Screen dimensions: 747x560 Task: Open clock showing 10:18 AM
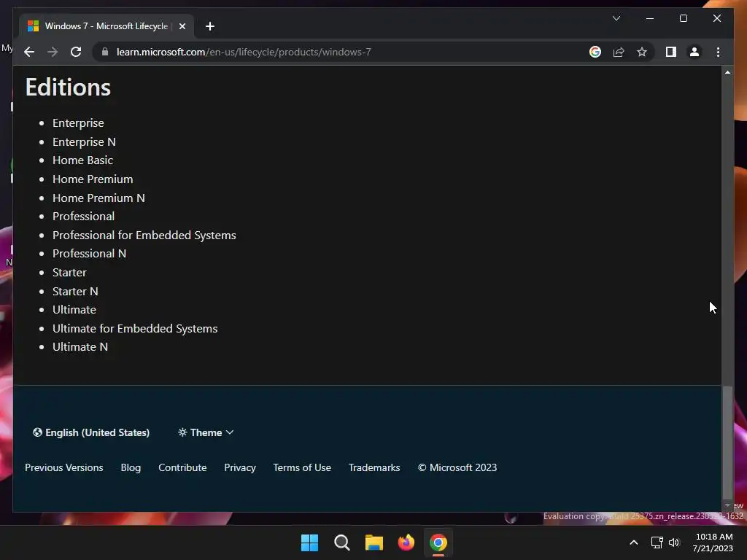coord(713,542)
